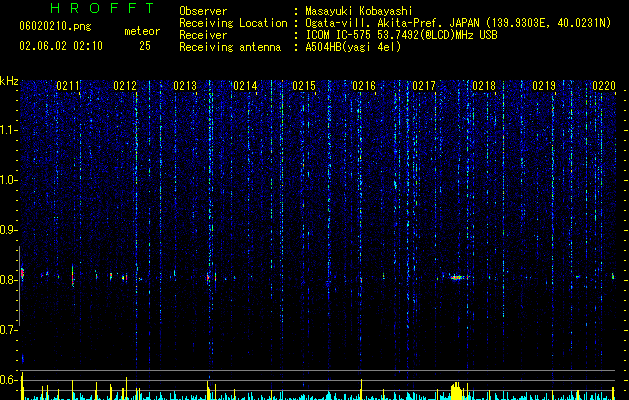Image resolution: width=629 pixels, height=400 pixels.
Task: Click the Receiving Location field label
Action: 233,23
